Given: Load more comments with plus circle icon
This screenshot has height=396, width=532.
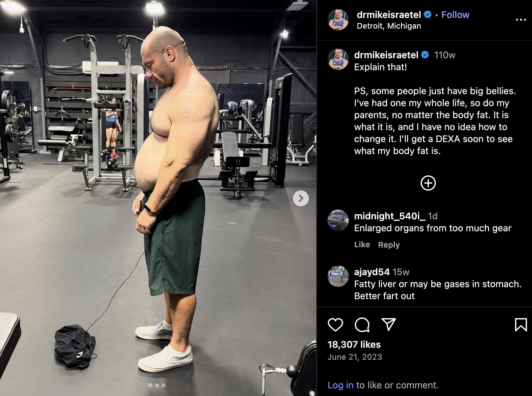Looking at the screenshot, I should [x=428, y=183].
